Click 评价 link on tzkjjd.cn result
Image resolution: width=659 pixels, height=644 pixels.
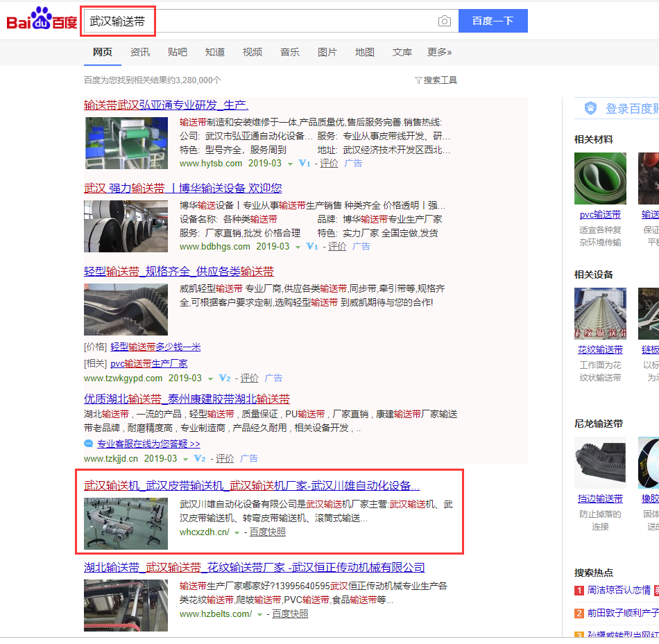[225, 459]
